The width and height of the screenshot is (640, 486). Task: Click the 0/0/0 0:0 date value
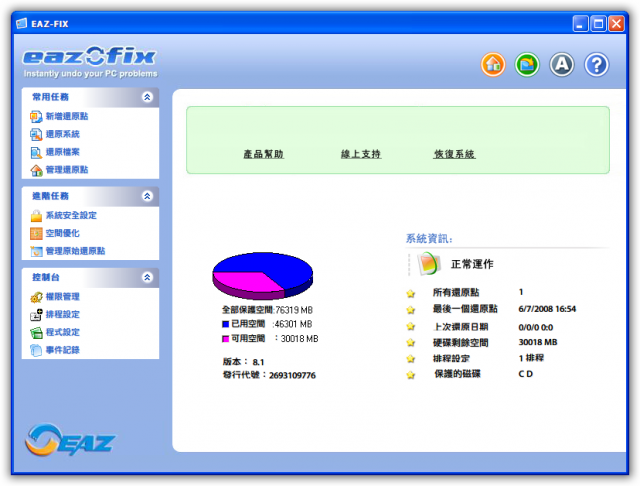click(536, 327)
